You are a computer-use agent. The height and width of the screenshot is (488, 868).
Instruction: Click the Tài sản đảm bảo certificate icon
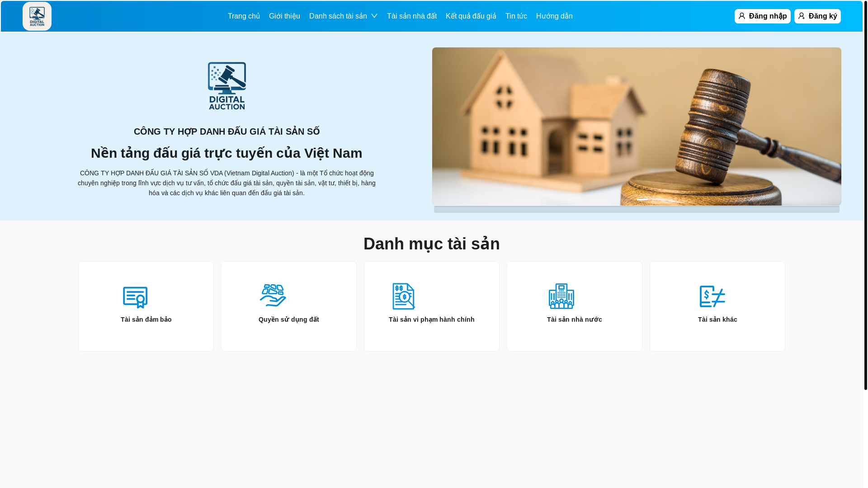coord(135,297)
